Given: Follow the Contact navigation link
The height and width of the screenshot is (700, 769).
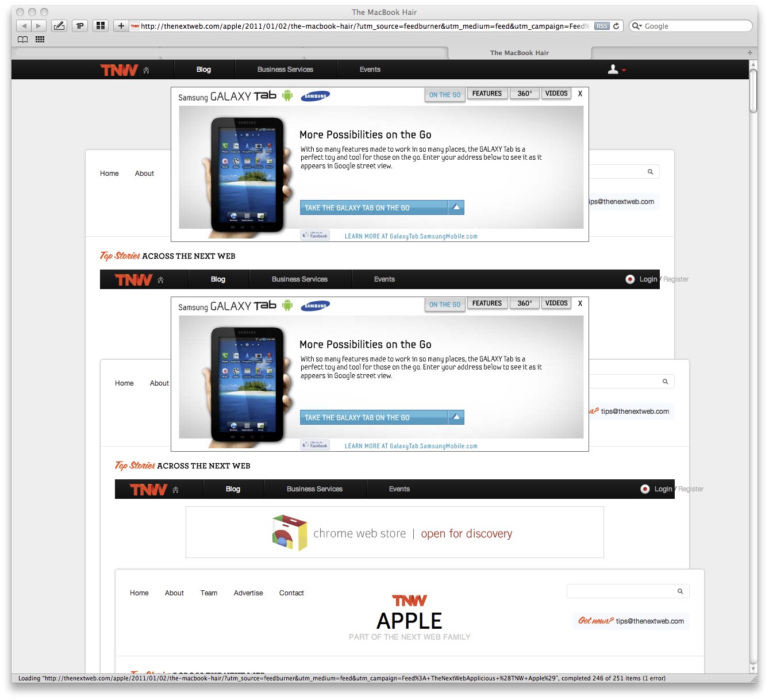Looking at the screenshot, I should (x=291, y=593).
